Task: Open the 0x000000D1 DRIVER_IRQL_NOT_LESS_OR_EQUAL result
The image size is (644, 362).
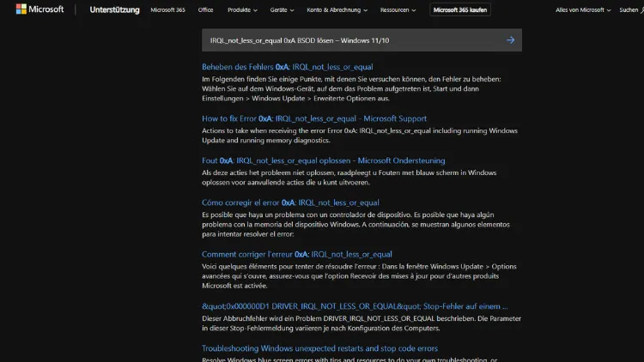Action: (355, 306)
